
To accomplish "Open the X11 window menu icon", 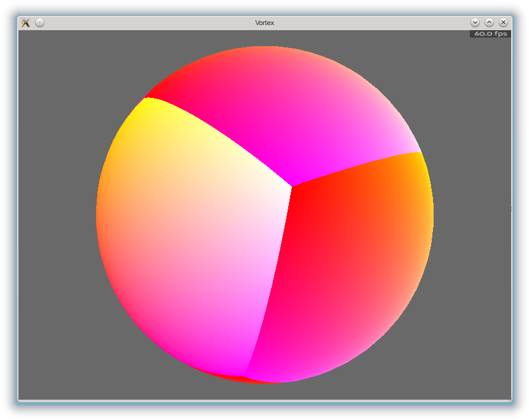I will coord(26,23).
